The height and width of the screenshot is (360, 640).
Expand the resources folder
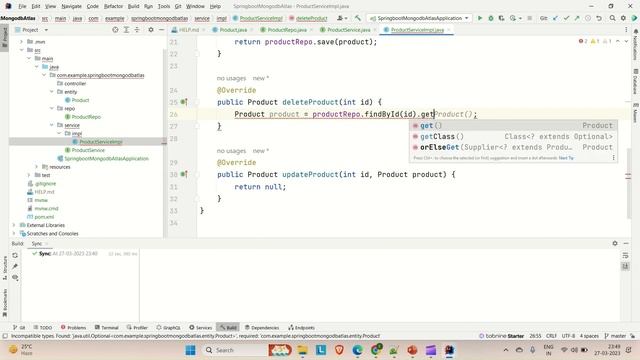[37, 167]
